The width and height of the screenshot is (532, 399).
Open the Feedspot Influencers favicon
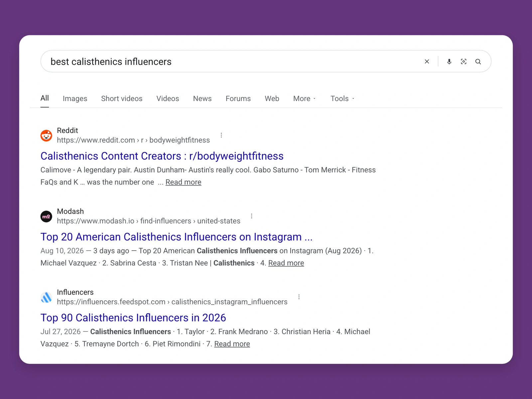[x=46, y=297]
